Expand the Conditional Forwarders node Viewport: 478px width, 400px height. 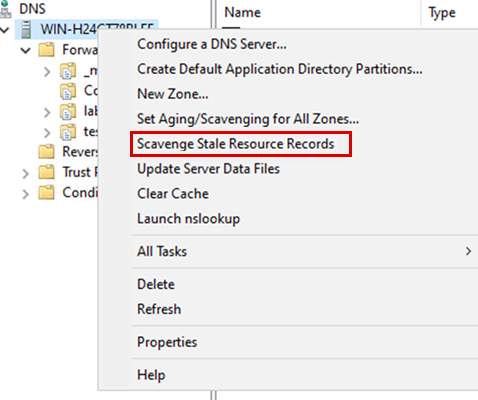point(26,194)
